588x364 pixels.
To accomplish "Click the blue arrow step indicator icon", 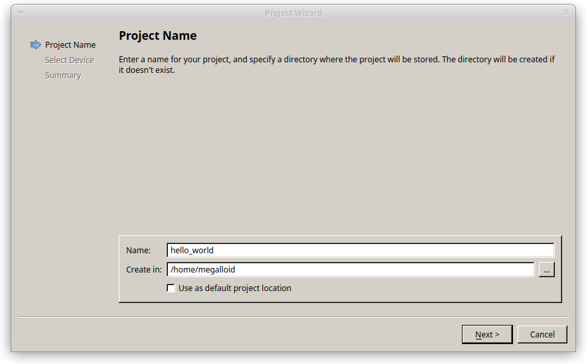I will pyautogui.click(x=35, y=45).
